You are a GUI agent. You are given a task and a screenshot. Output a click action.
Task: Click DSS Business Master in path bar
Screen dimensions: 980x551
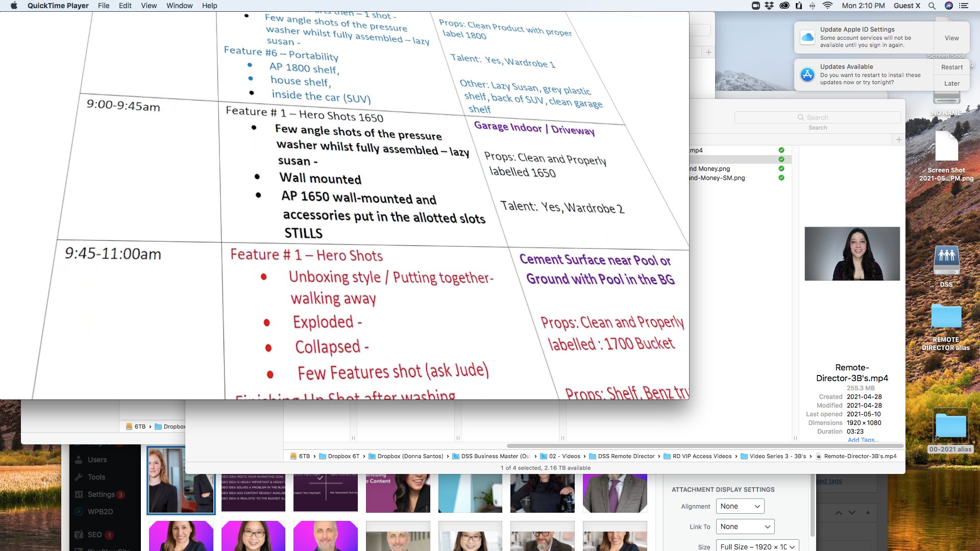[492, 456]
